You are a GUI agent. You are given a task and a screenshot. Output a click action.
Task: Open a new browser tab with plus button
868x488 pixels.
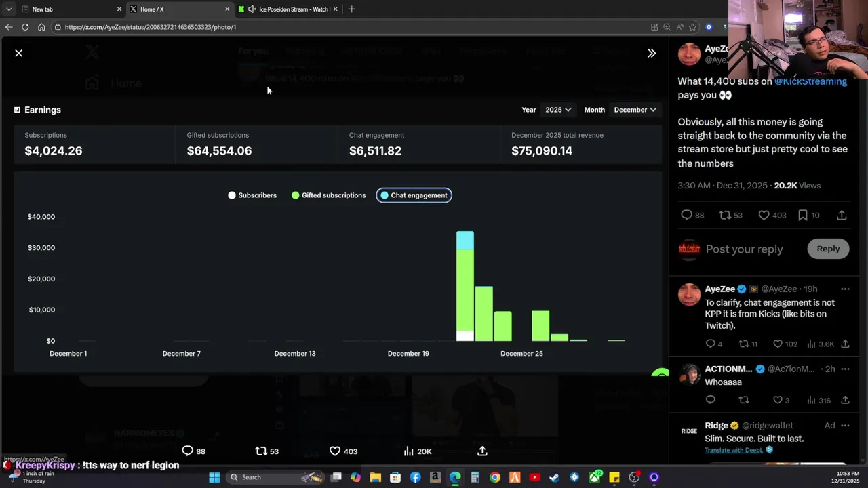351,9
